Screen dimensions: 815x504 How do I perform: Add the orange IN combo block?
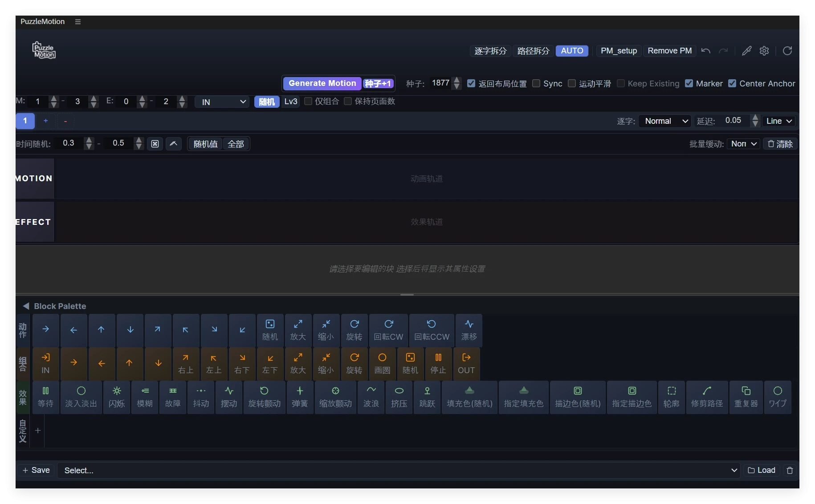[x=45, y=364]
